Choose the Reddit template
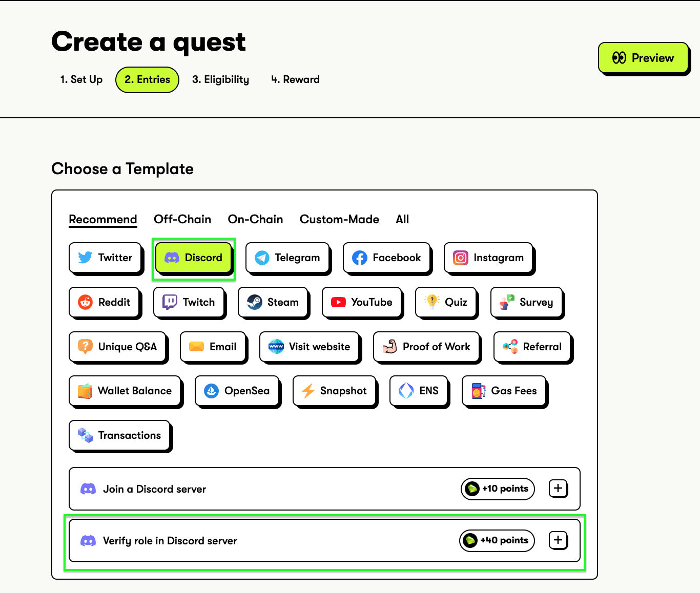 tap(105, 302)
